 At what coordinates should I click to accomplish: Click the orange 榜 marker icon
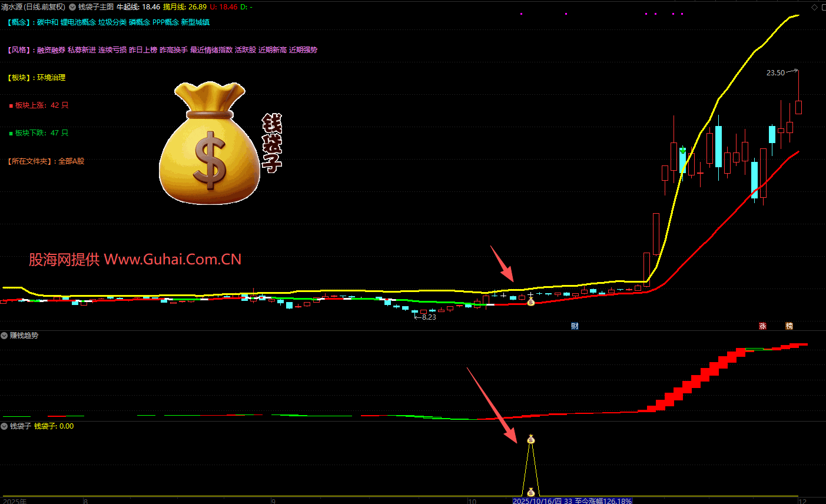click(789, 326)
